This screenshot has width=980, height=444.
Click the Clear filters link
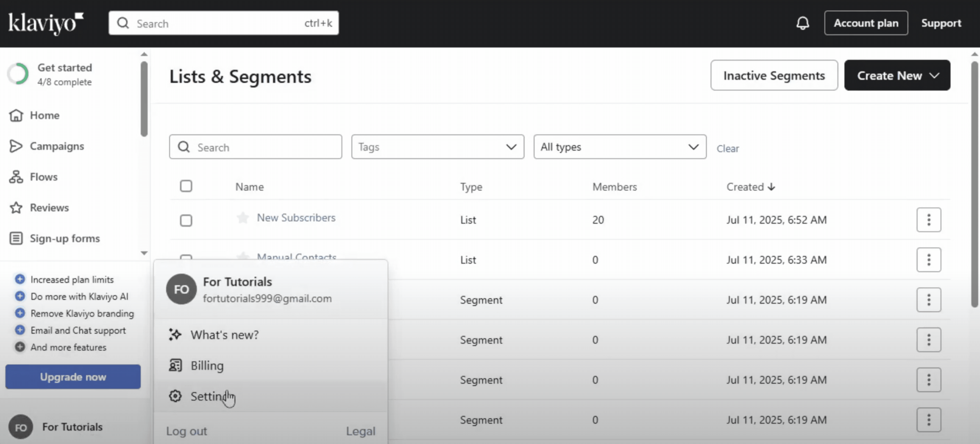click(727, 148)
